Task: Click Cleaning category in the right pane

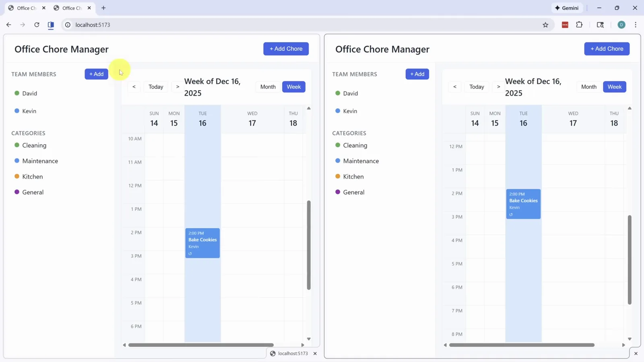Action: pos(355,145)
